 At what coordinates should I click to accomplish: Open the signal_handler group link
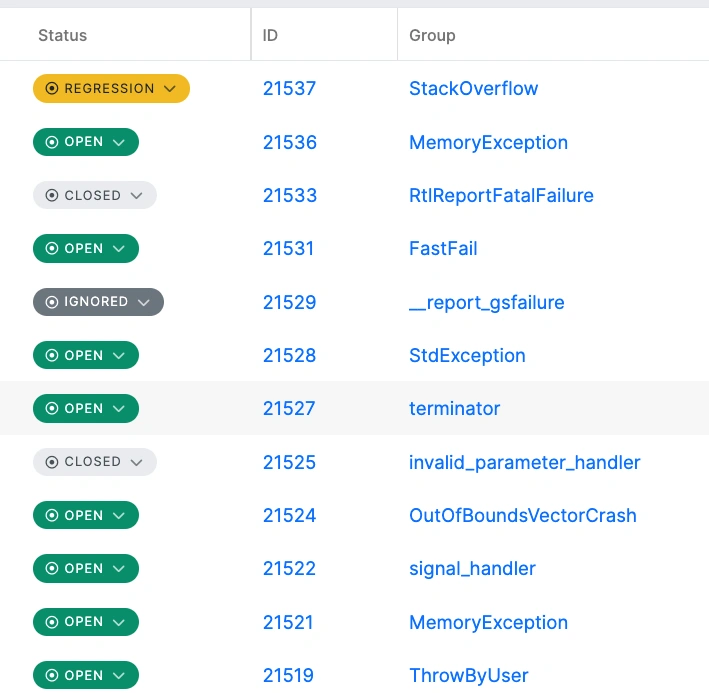tap(472, 569)
